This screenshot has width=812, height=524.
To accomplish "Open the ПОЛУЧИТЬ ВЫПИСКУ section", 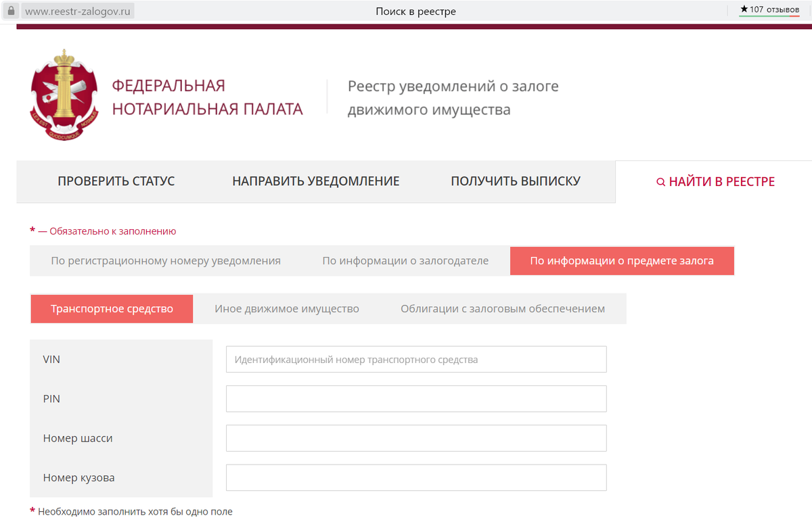I will tap(515, 181).
